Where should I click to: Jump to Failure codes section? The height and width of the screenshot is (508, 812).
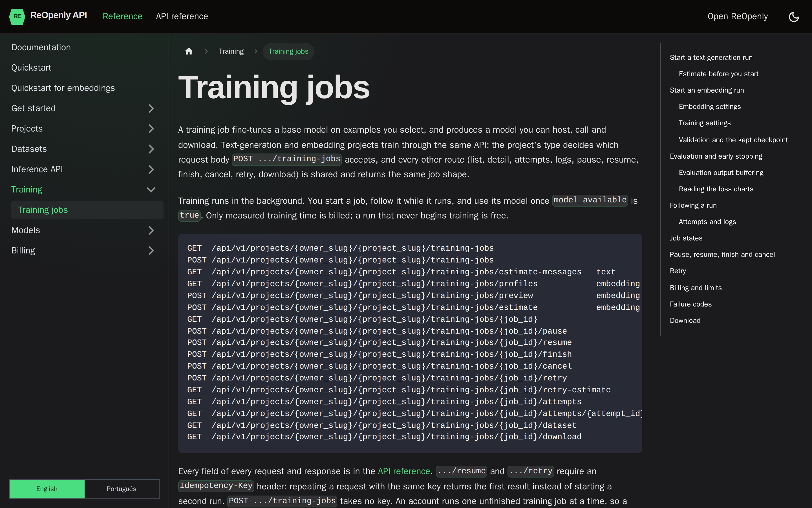coord(690,304)
